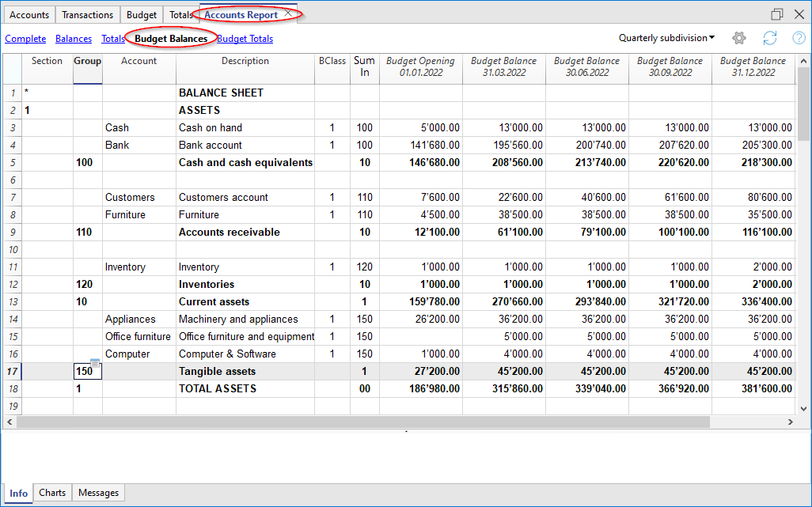Click the small icon in Group cell 150
The height and width of the screenshot is (507, 812).
(x=95, y=363)
